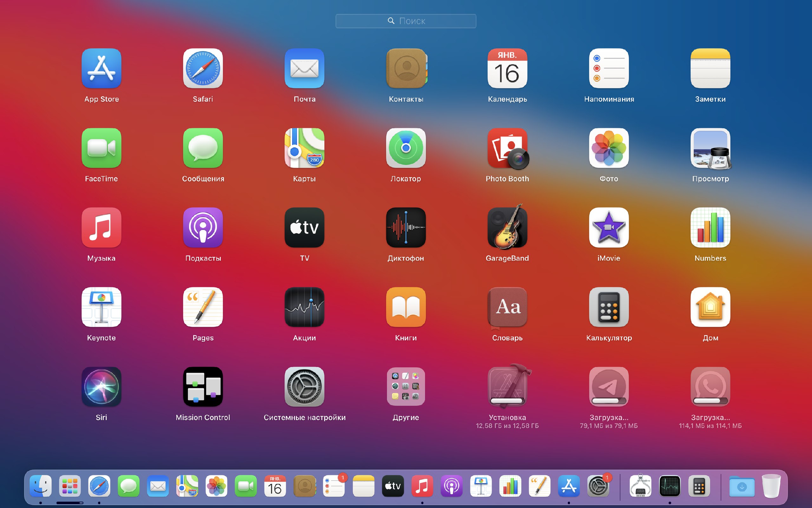812x508 pixels.
Task: Launch the TV app from the Launchpad grid
Action: pyautogui.click(x=304, y=227)
